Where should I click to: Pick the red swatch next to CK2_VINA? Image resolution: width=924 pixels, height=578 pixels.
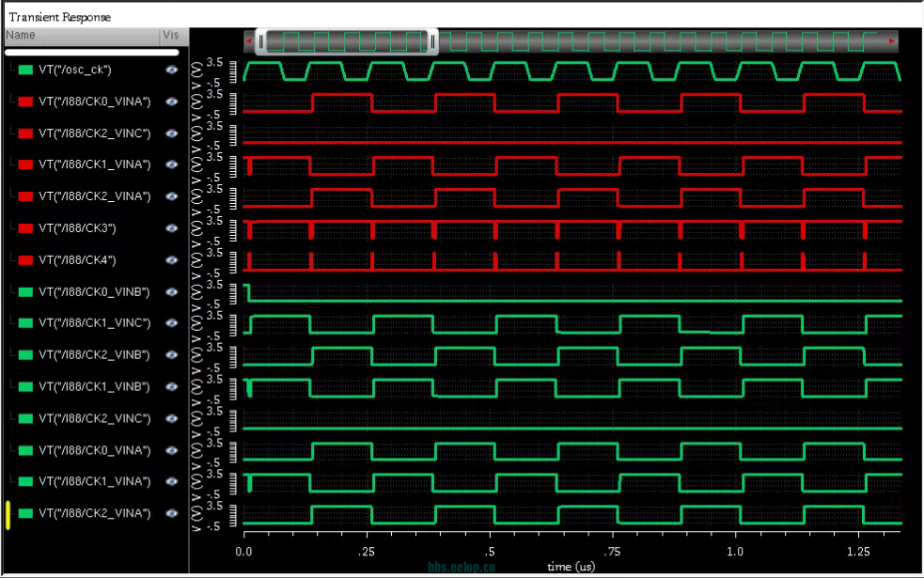click(25, 196)
